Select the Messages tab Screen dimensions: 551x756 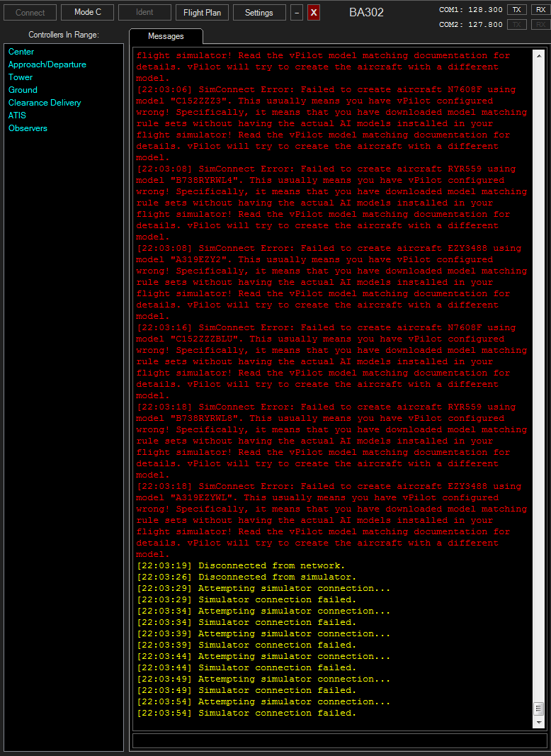(166, 36)
